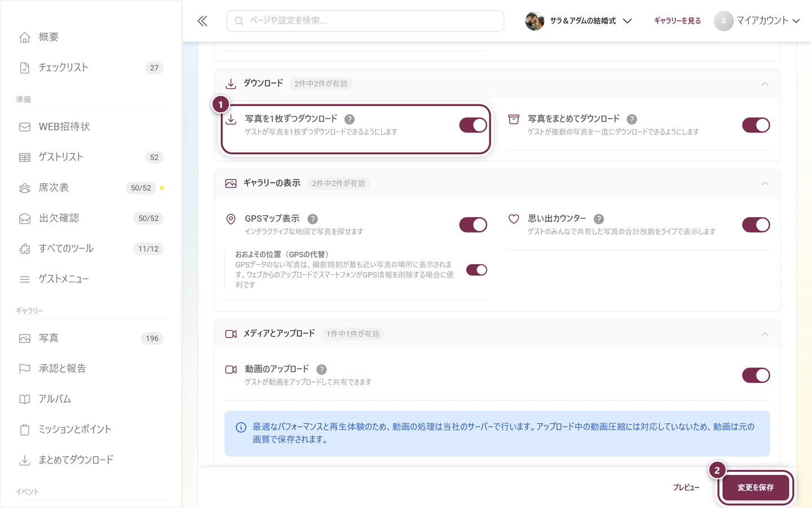Open the マイアカウント dropdown
The width and height of the screenshot is (812, 508).
(757, 21)
